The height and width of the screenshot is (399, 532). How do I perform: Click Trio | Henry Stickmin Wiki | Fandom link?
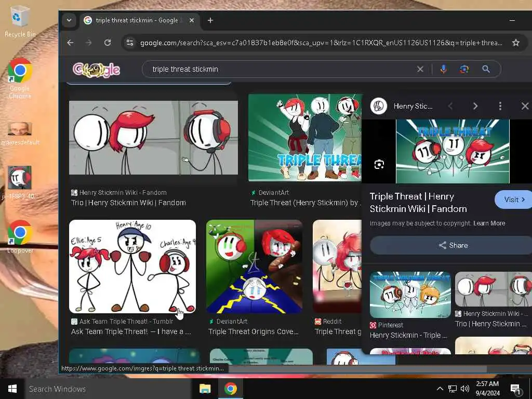pyautogui.click(x=128, y=203)
